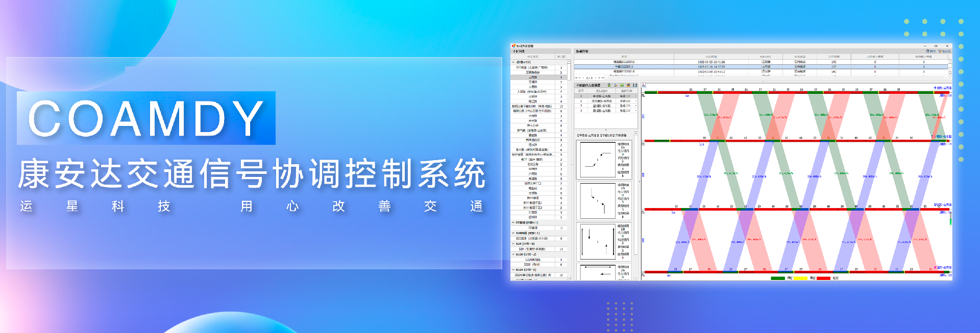980x333 pixels.
Task: Collapse the 07省道 group
Action: coord(513,222)
